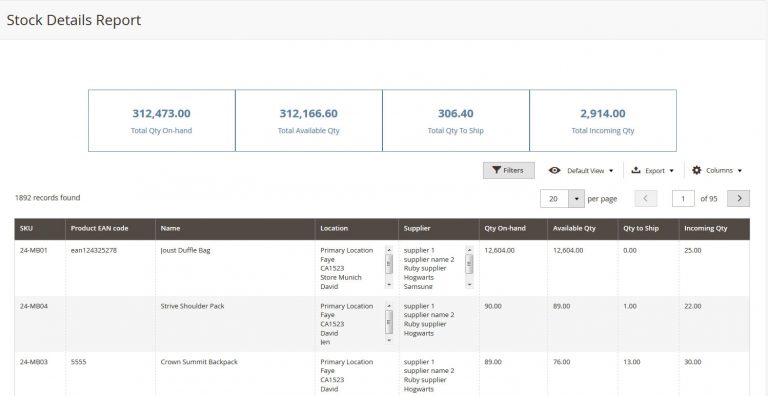Go to previous page arrow

point(646,198)
